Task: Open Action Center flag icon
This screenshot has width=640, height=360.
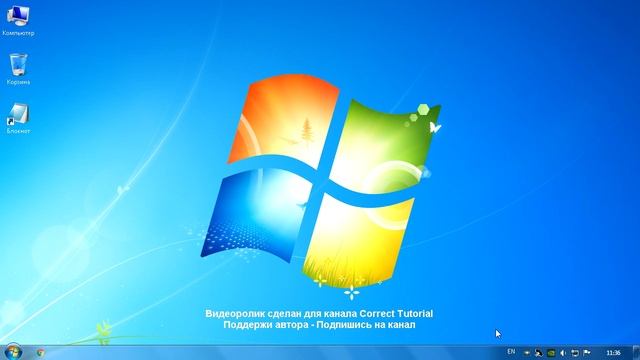Action: click(587, 353)
